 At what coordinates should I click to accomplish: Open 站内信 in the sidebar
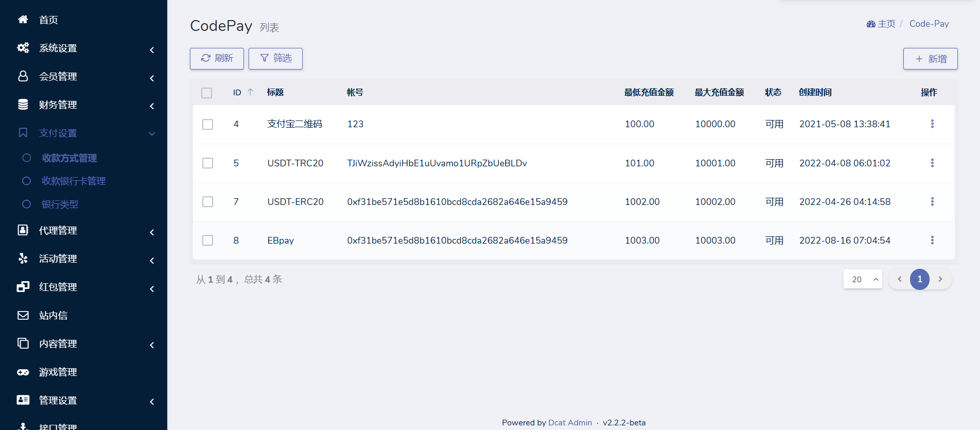[x=53, y=316]
